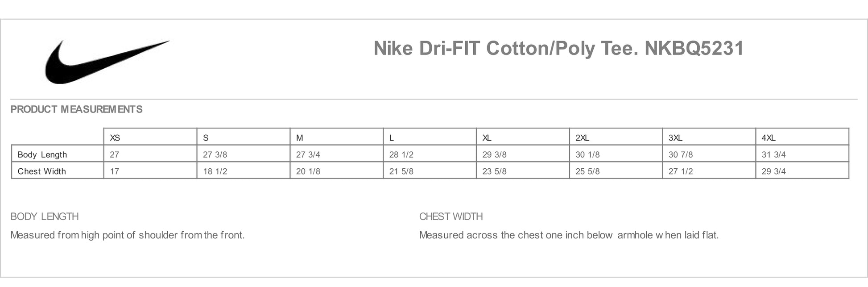The width and height of the screenshot is (868, 287).
Task: Select the 3XL size column header
Action: pos(675,138)
